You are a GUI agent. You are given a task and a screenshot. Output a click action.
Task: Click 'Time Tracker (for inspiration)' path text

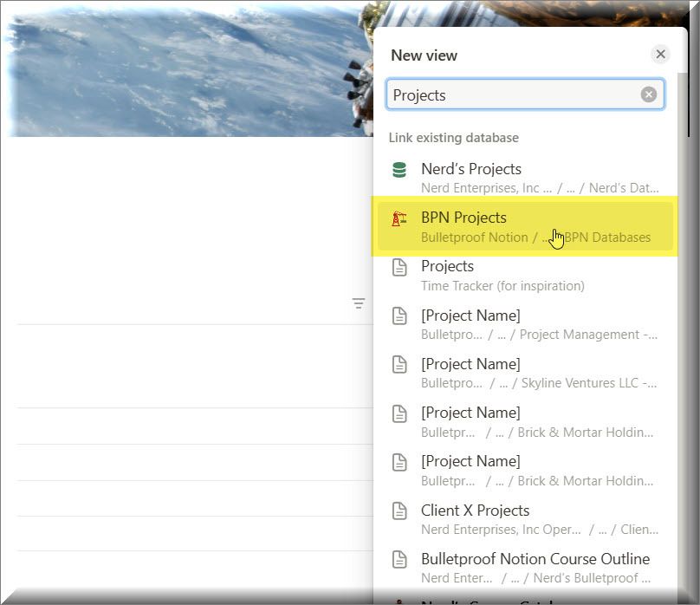[x=502, y=286]
